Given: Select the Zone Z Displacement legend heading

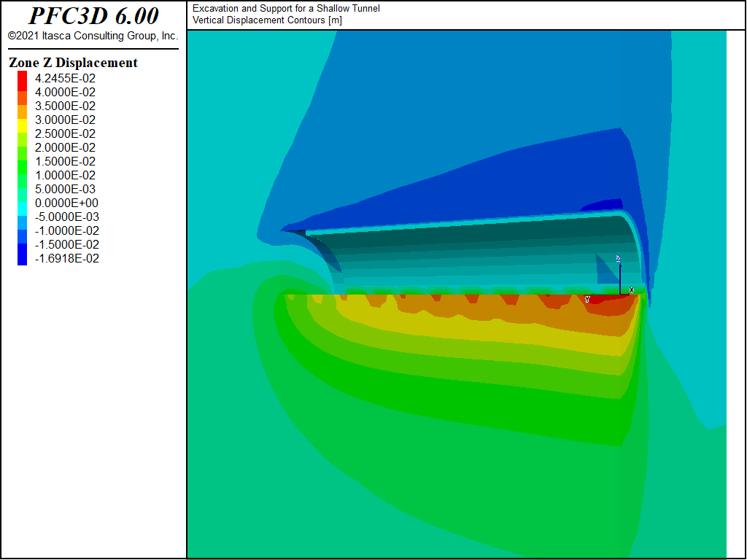Looking at the screenshot, I should tap(73, 63).
